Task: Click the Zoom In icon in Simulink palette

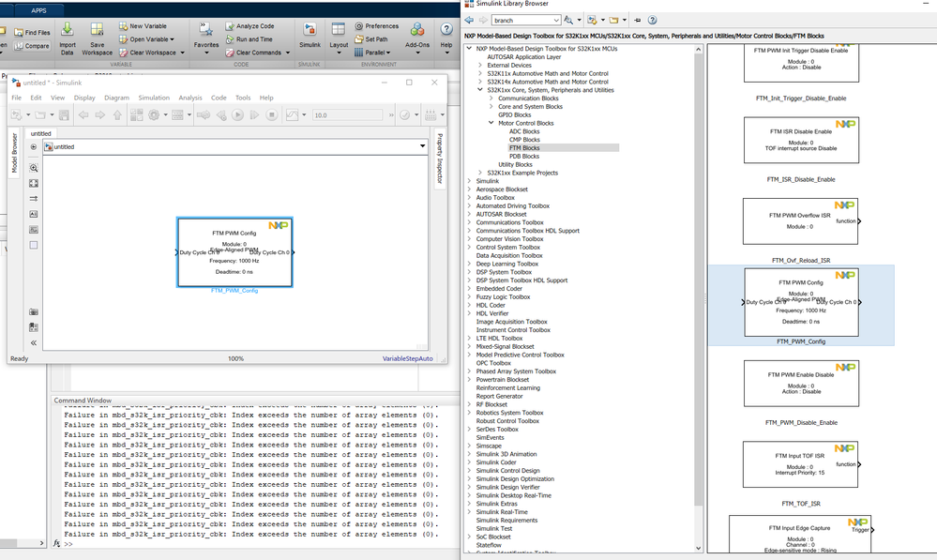Action: pos(34,168)
